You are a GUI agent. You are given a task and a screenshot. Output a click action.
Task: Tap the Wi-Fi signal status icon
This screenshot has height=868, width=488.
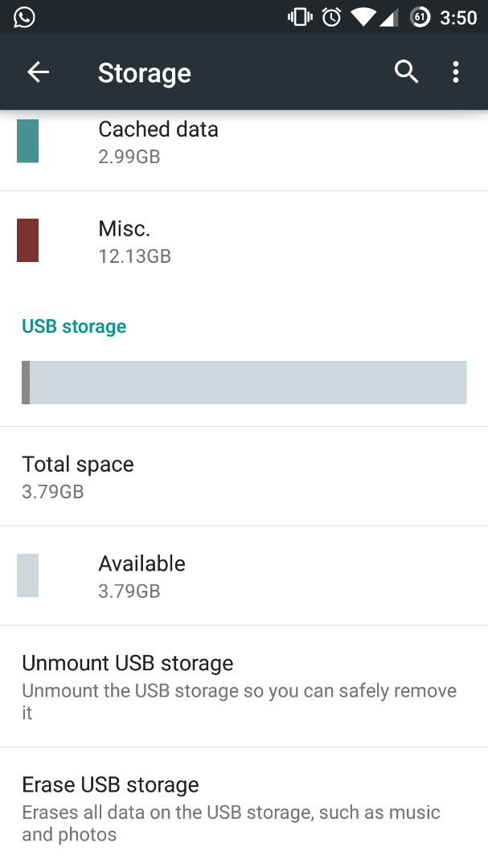click(363, 17)
